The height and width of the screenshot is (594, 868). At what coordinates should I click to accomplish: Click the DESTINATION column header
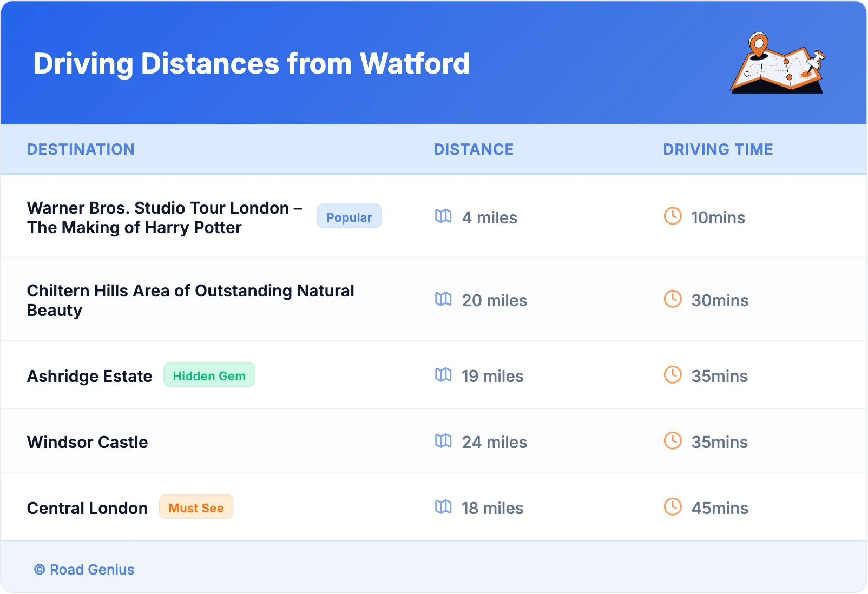coord(81,149)
